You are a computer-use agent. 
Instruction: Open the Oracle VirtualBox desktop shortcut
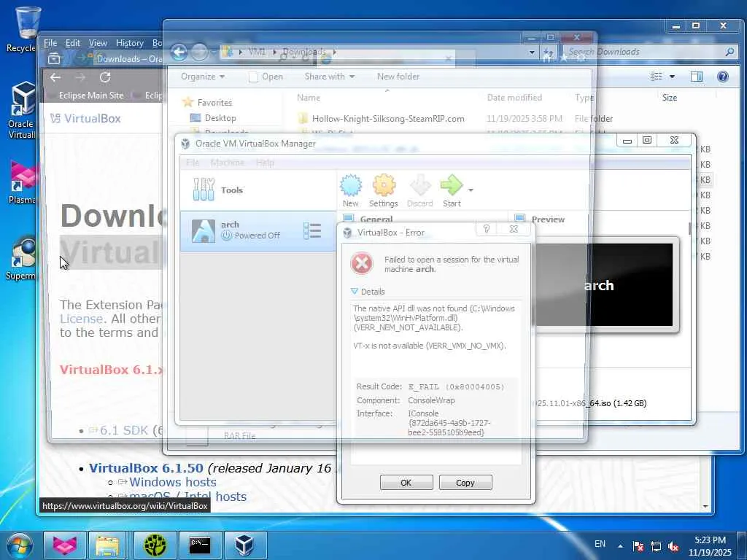tap(21, 110)
